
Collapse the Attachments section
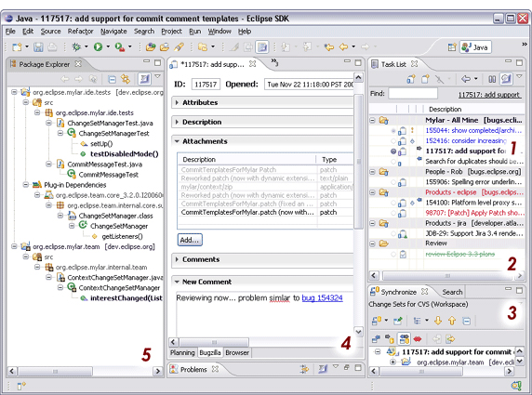point(177,141)
